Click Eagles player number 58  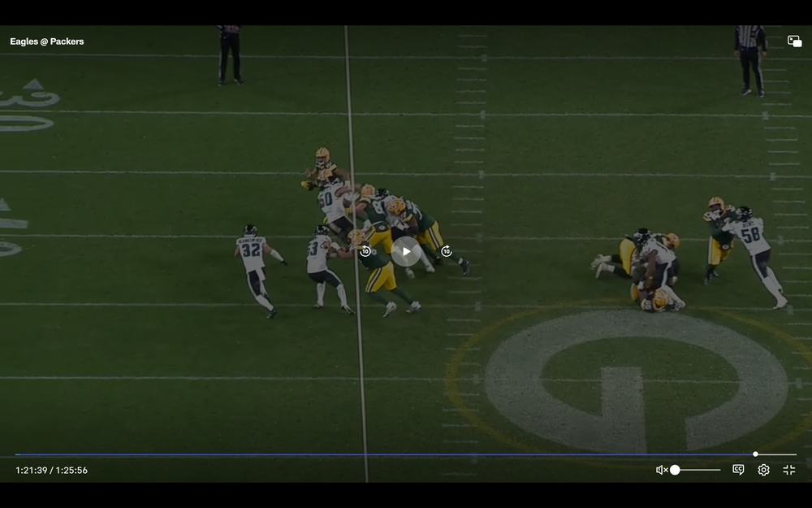[754, 244]
